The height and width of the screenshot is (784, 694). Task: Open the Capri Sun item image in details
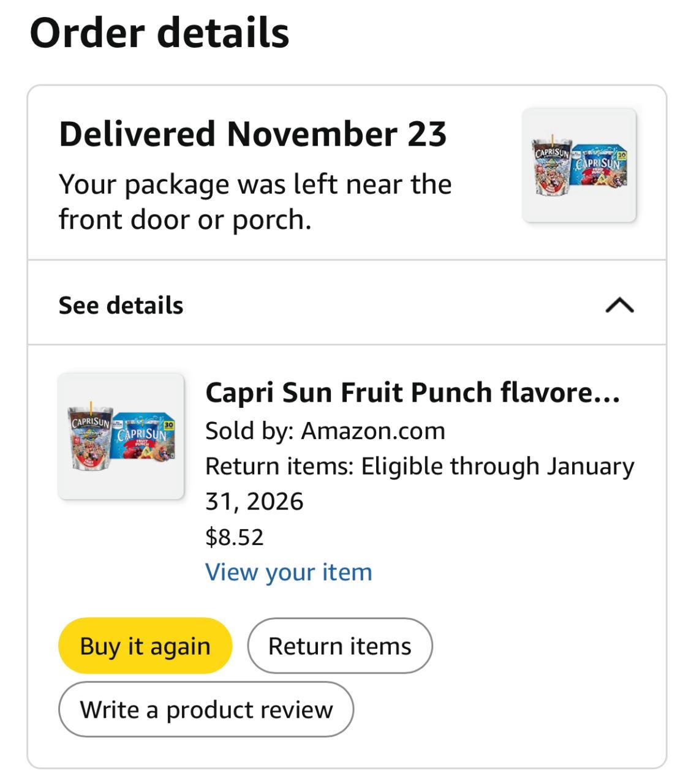pos(121,436)
